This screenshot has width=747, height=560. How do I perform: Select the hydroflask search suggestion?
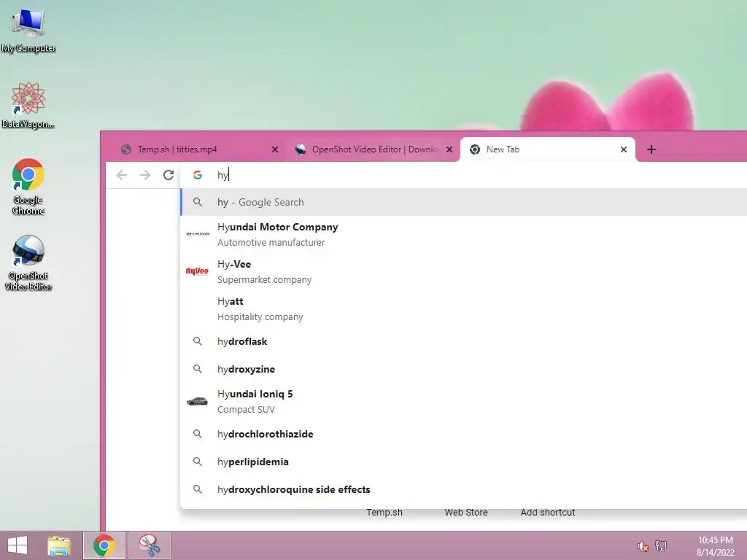[x=463, y=341]
